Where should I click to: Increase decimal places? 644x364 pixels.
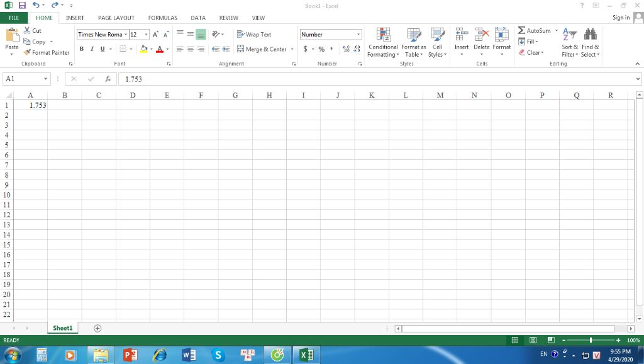click(x=347, y=49)
